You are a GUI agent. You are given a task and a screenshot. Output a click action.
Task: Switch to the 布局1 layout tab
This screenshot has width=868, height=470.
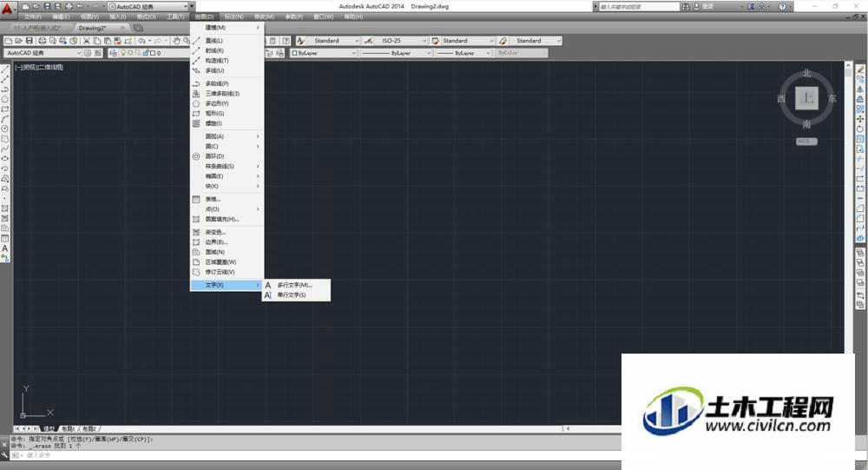(x=68, y=429)
